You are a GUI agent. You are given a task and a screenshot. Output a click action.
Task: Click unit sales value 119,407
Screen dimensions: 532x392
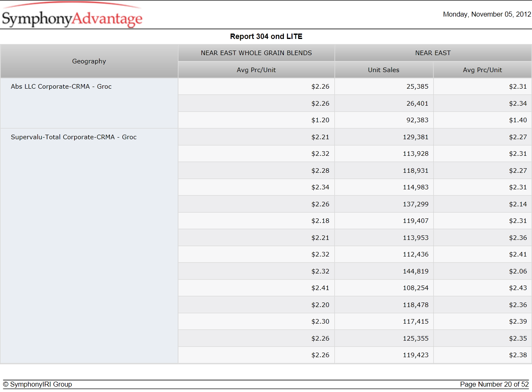(416, 221)
